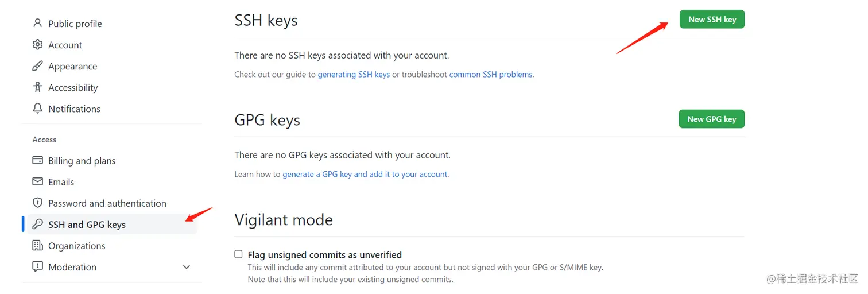This screenshot has width=868, height=294.
Task: Click the Account gear icon
Action: tap(38, 45)
